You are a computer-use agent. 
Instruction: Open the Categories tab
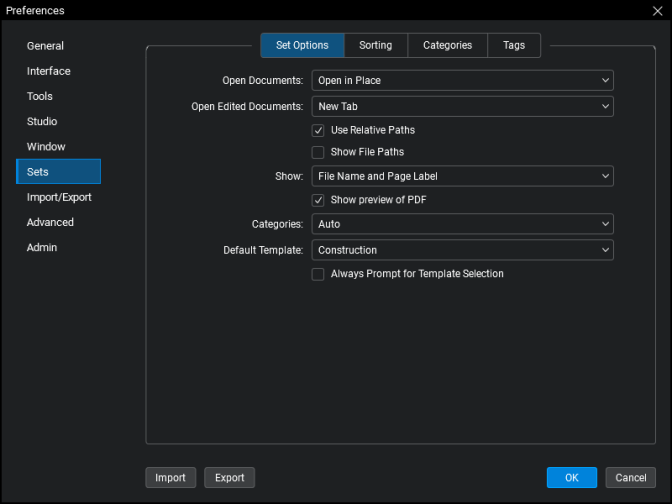pyautogui.click(x=447, y=45)
